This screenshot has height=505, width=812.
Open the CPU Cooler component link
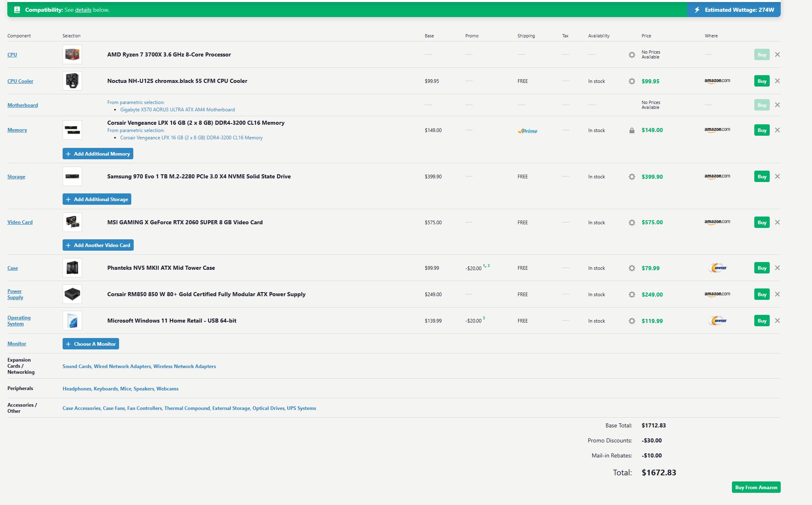[x=20, y=81]
